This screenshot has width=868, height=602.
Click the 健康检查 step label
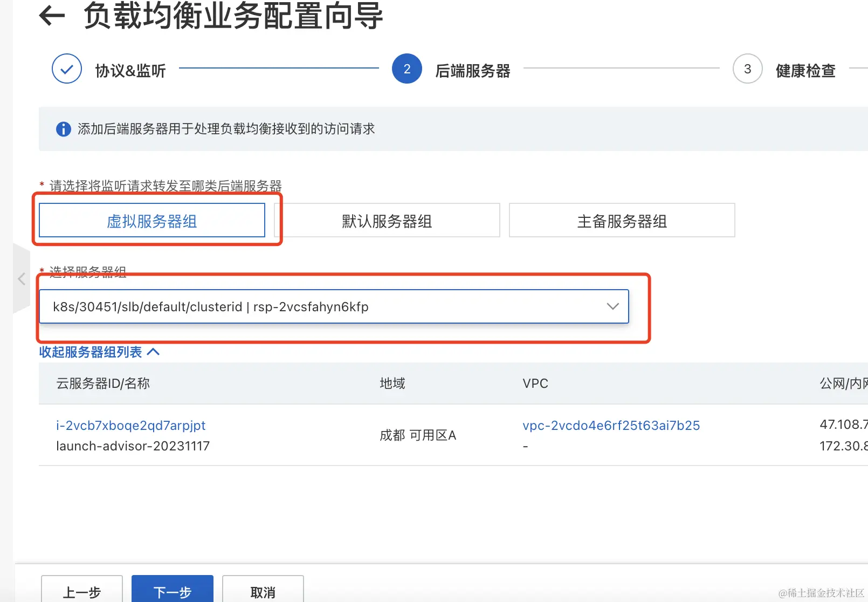805,71
